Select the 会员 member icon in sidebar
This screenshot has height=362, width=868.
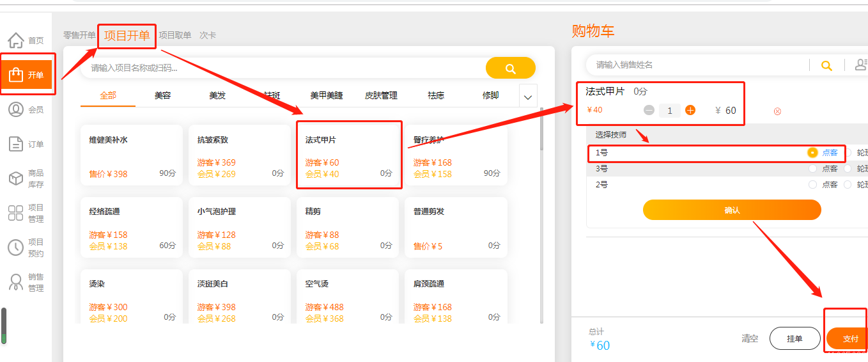(x=16, y=109)
